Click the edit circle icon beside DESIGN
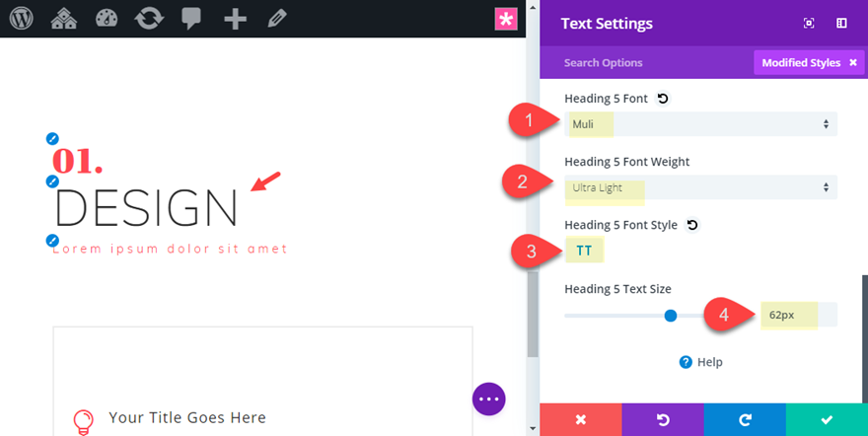 pyautogui.click(x=52, y=181)
